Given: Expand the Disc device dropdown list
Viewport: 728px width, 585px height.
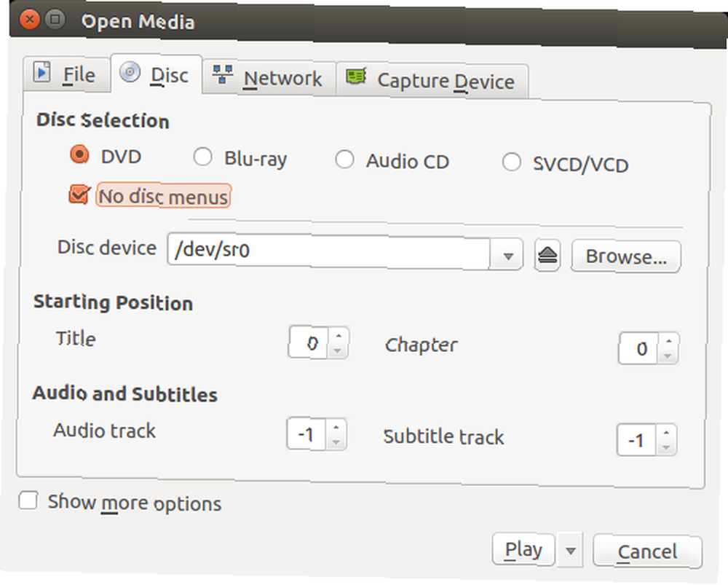Looking at the screenshot, I should click(507, 256).
